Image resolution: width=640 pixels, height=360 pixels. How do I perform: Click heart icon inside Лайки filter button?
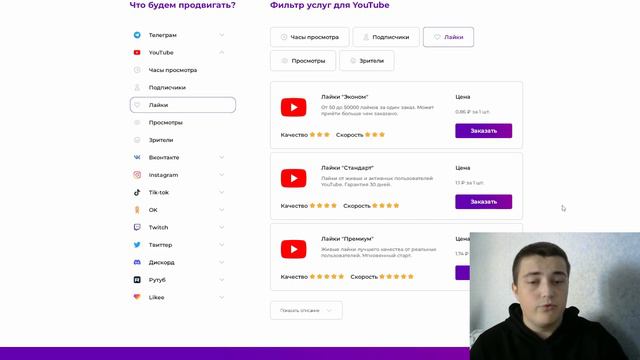coord(437,37)
